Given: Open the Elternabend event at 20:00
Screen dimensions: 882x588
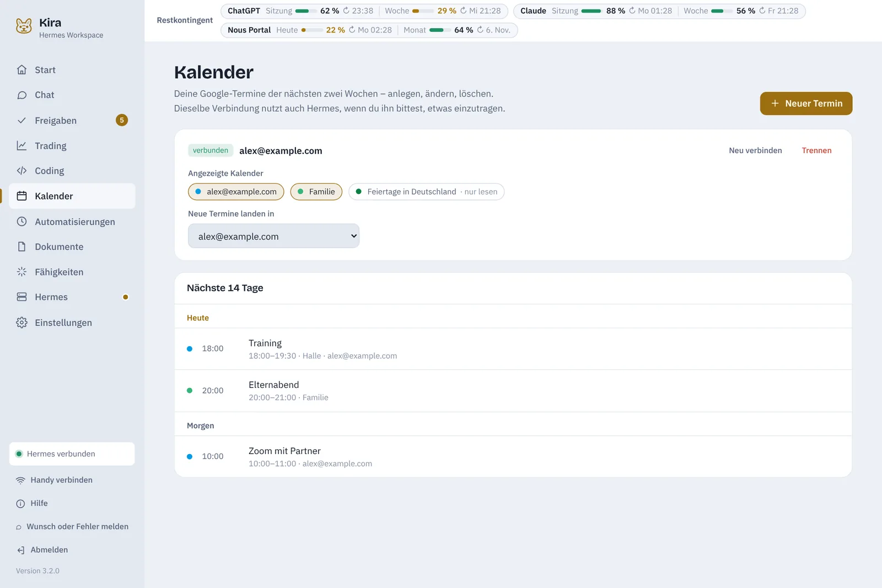Looking at the screenshot, I should click(513, 391).
